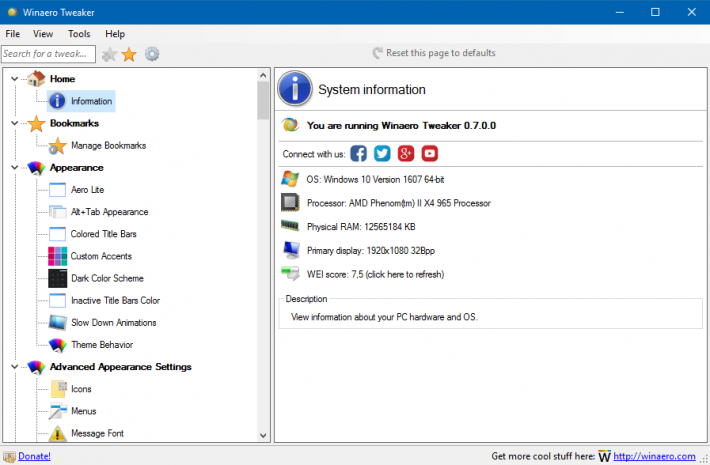Click the Slow Down Animations icon
Viewport: 710px width, 465px height.
coord(58,322)
